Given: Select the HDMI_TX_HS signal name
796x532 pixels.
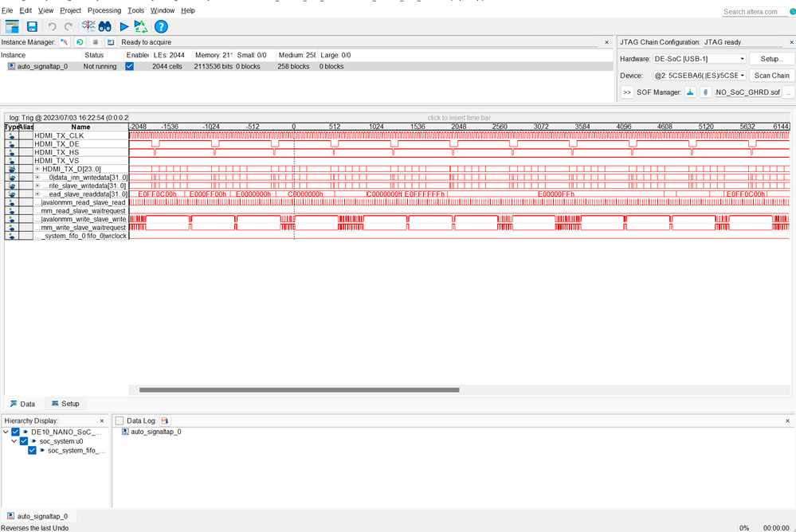Looking at the screenshot, I should pyautogui.click(x=57, y=152).
